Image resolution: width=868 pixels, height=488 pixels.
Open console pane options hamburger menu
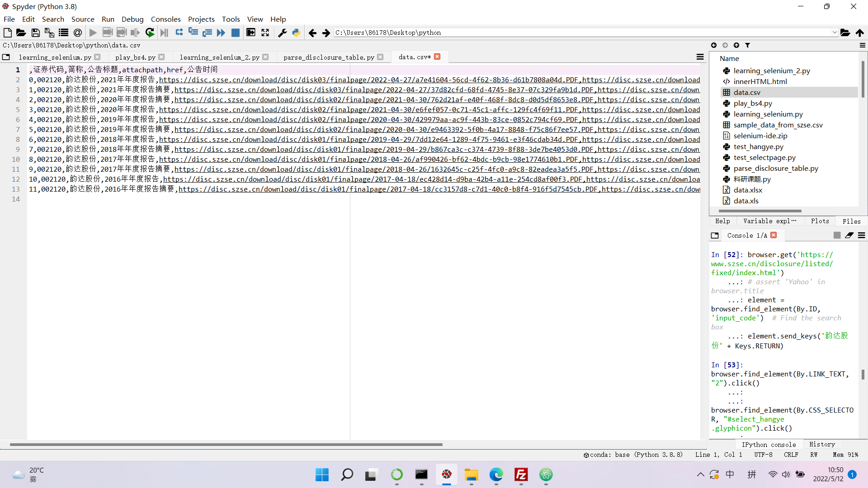click(x=862, y=235)
